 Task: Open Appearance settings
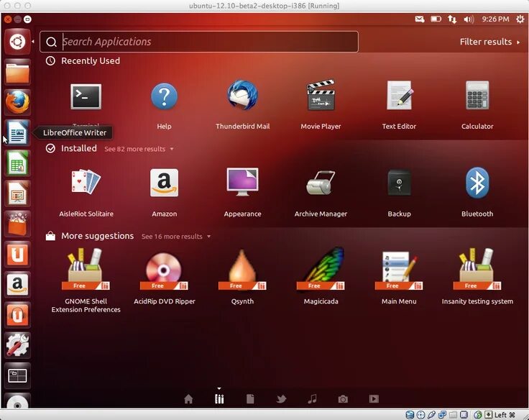click(x=242, y=182)
